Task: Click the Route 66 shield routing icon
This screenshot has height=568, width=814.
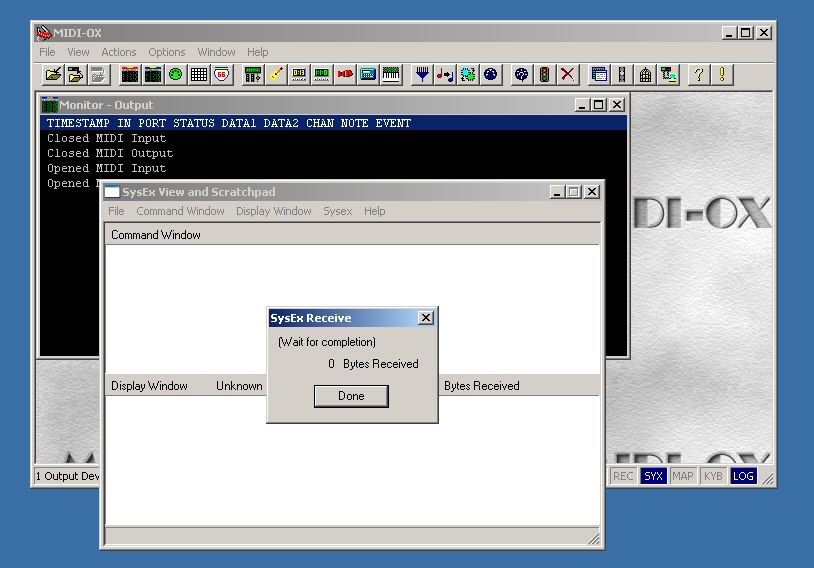Action: pyautogui.click(x=221, y=75)
